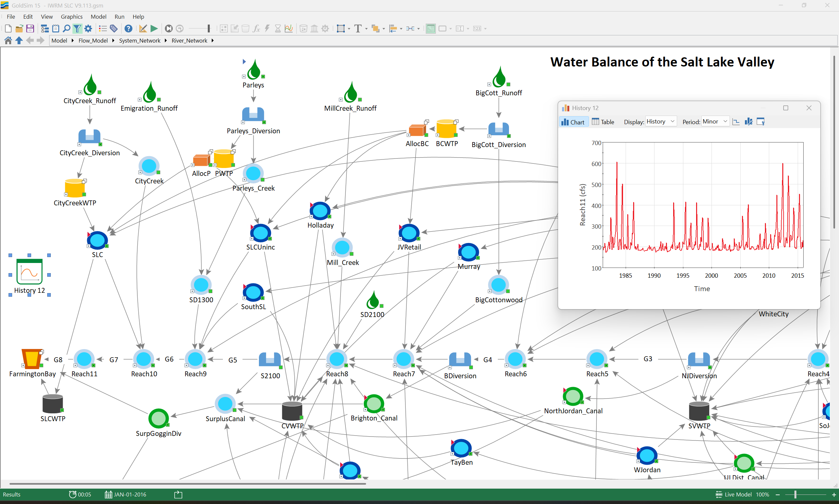Screen dimensions: 839x504
Task: Click the Run model play icon
Action: click(x=154, y=28)
